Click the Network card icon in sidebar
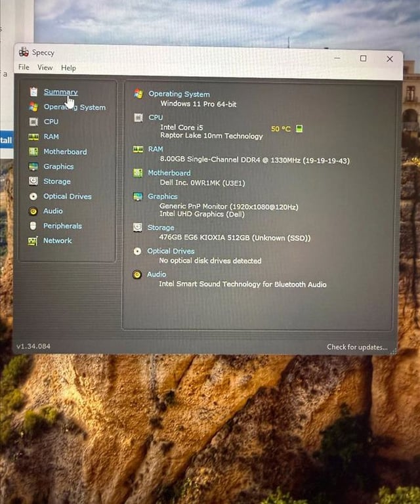The image size is (420, 504). click(x=33, y=241)
